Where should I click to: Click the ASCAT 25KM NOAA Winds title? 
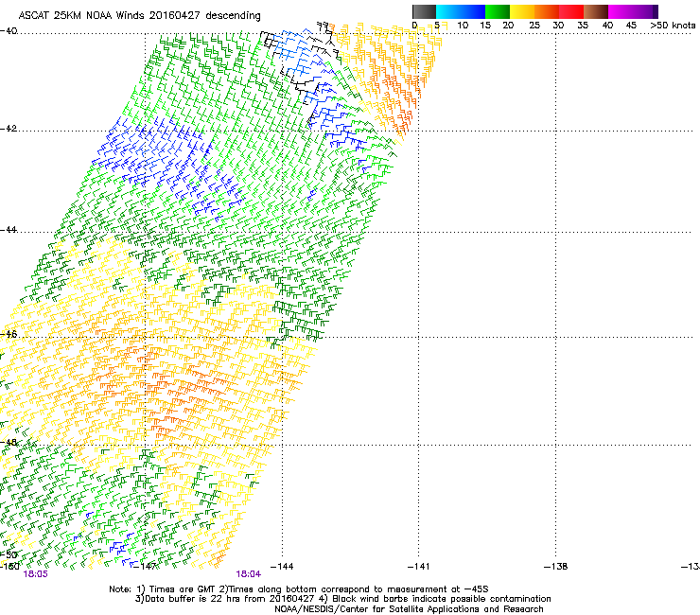pos(139,15)
